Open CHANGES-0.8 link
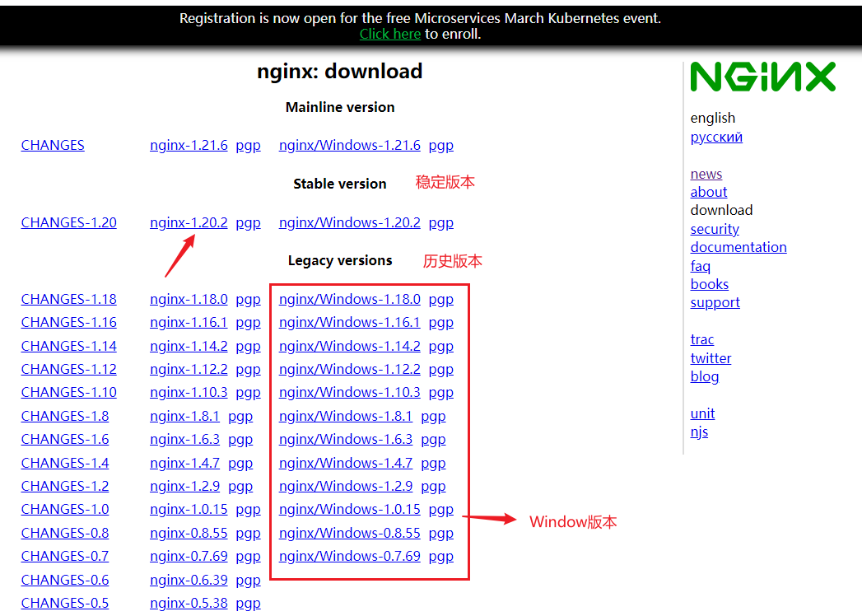 tap(65, 534)
